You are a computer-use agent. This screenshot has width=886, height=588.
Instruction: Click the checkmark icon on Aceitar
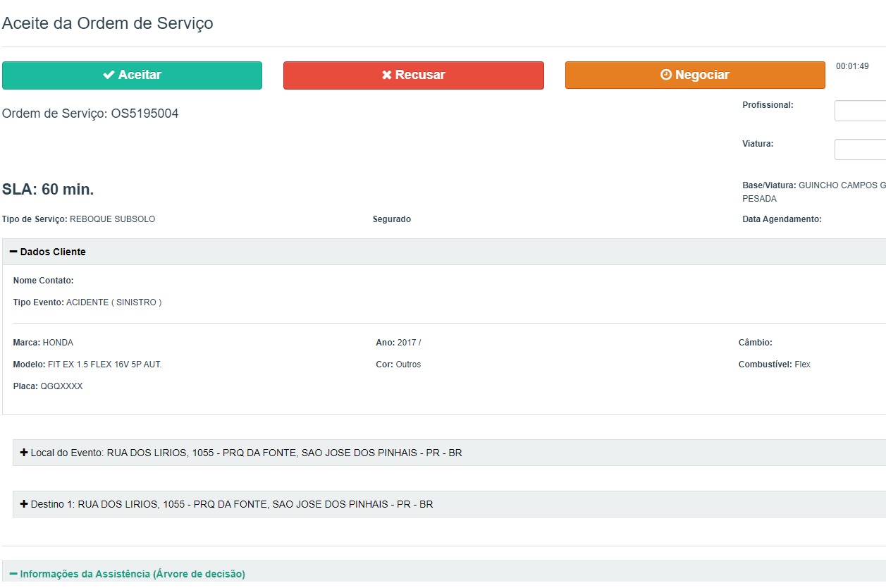[x=109, y=75]
